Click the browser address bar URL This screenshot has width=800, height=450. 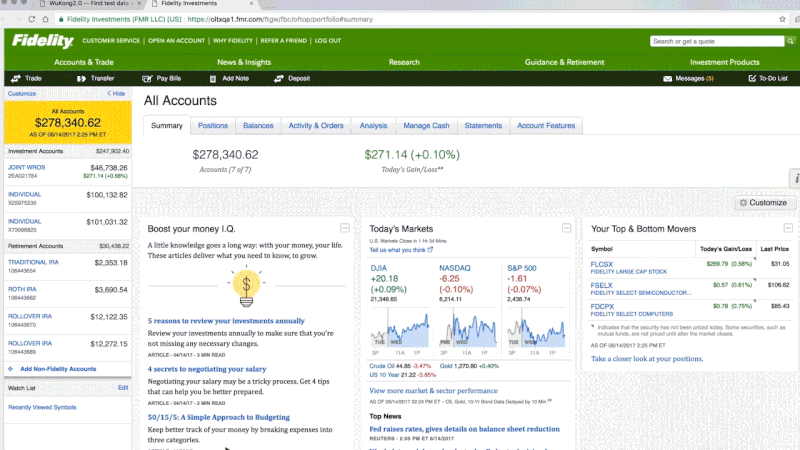pos(280,19)
